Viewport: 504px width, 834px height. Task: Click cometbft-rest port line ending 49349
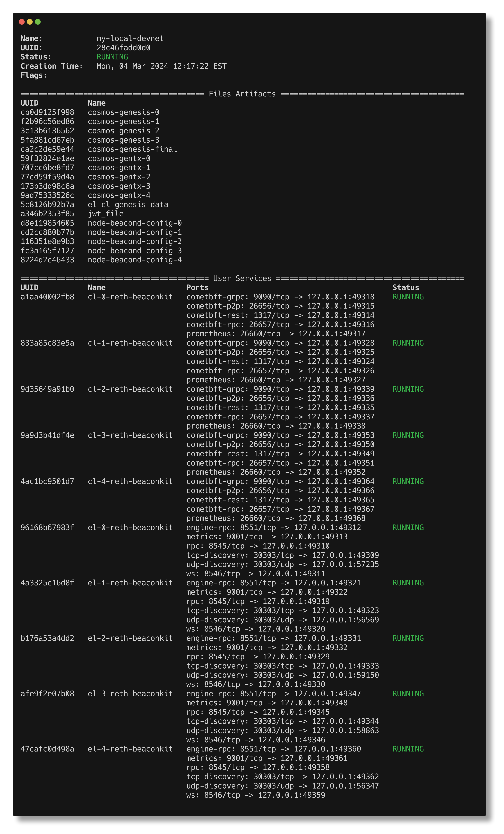tap(280, 454)
